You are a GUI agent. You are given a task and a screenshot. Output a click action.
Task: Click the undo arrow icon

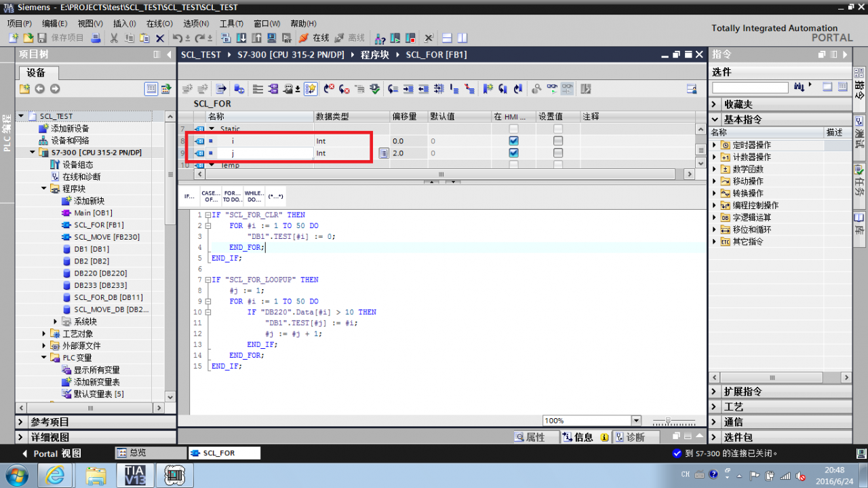[178, 38]
